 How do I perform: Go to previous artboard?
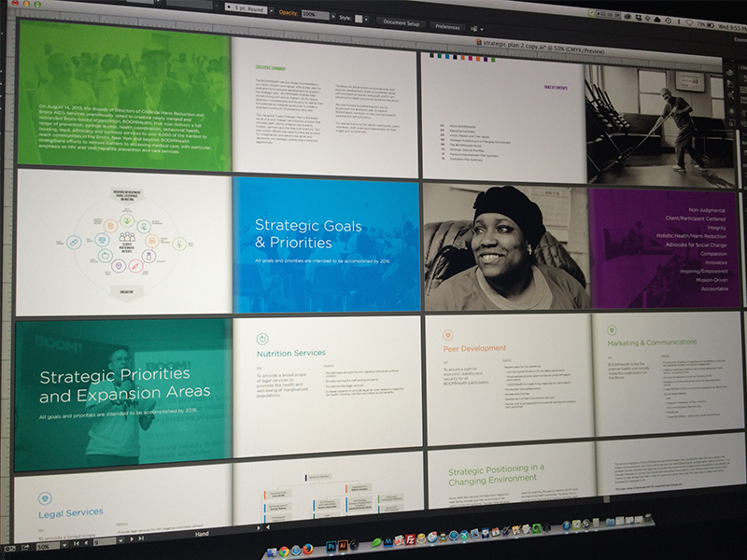(x=86, y=543)
